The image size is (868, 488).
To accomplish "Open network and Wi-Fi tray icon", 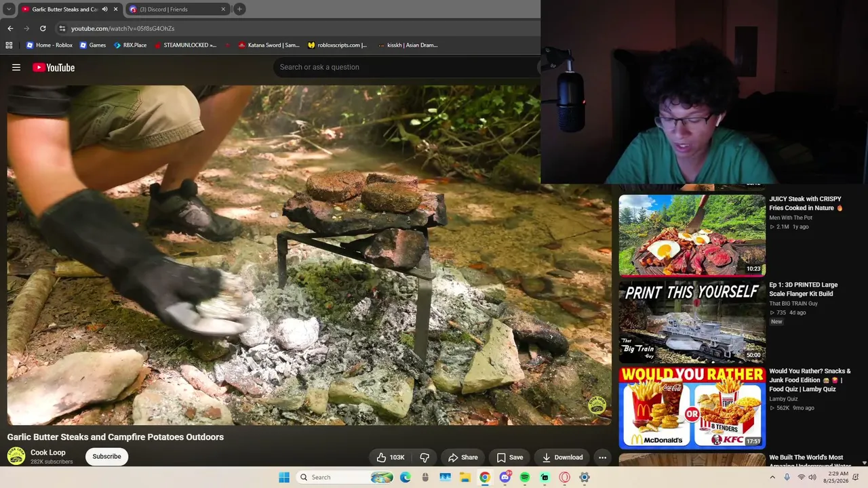I will click(x=801, y=477).
